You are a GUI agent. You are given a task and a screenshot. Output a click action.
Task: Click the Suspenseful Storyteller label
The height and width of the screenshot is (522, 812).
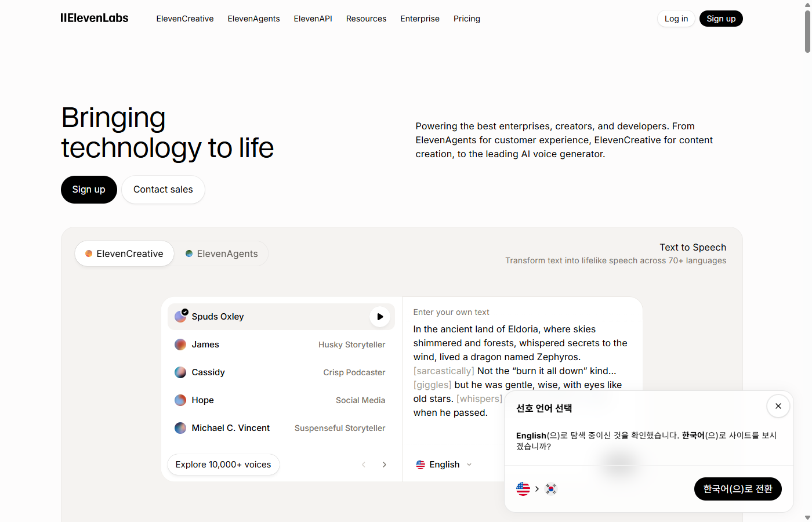[340, 428]
